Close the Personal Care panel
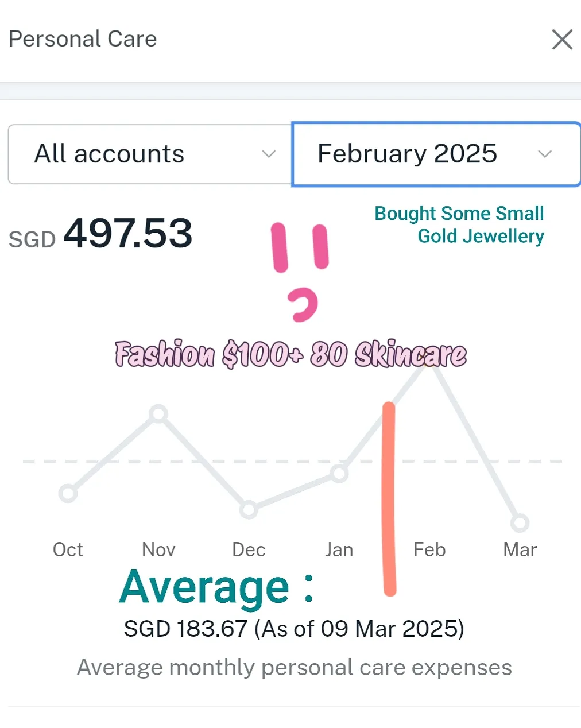 pyautogui.click(x=562, y=40)
